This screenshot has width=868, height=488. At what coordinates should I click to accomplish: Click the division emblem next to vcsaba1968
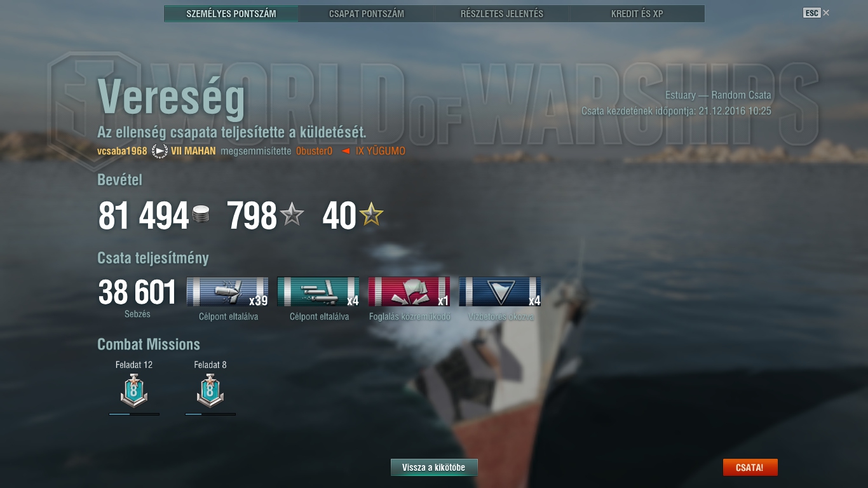click(159, 151)
